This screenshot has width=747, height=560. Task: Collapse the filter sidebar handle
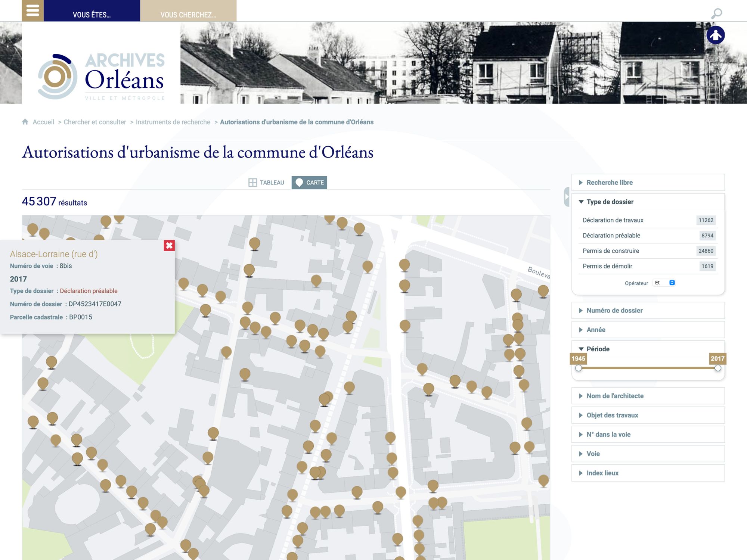coord(567,197)
